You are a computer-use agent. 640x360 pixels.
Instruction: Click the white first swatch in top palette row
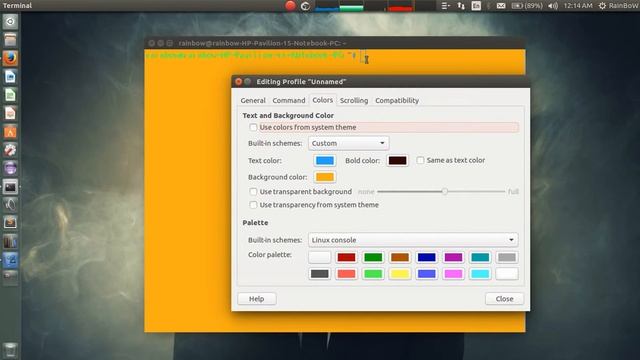[x=320, y=257]
